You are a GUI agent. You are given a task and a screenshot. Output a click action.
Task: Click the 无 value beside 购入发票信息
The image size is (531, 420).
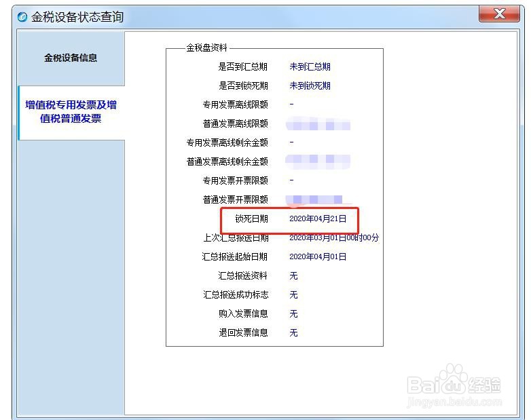tap(293, 313)
